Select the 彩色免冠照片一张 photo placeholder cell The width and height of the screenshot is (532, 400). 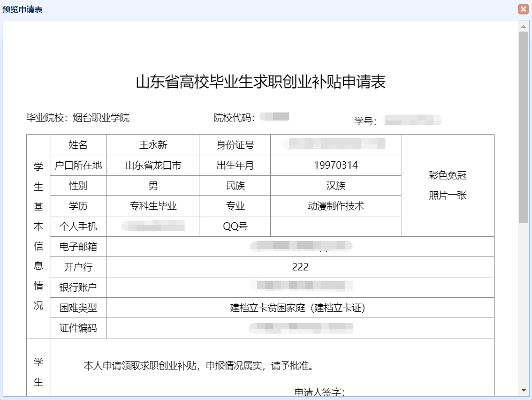pyautogui.click(x=447, y=185)
